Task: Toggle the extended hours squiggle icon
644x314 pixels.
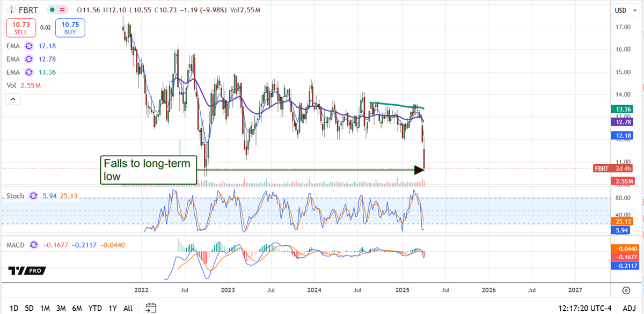Action: point(63,10)
